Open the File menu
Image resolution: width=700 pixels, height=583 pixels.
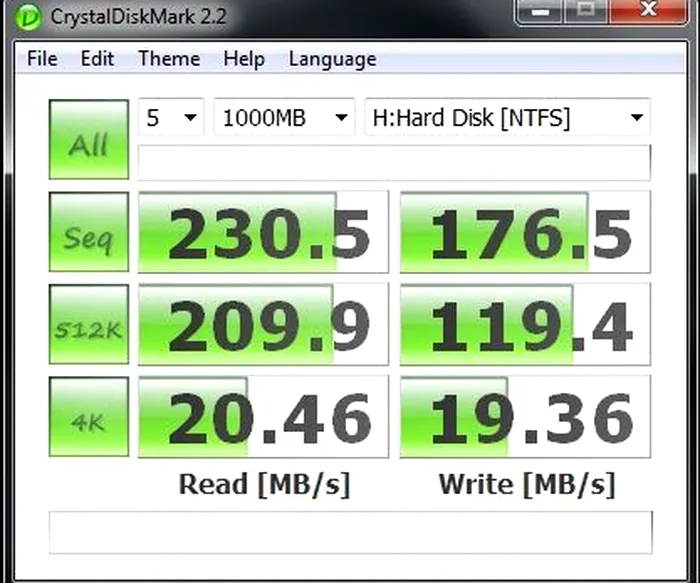coord(42,59)
